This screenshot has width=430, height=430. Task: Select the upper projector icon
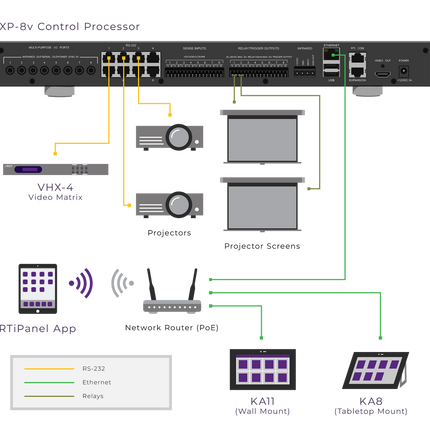coord(169,137)
